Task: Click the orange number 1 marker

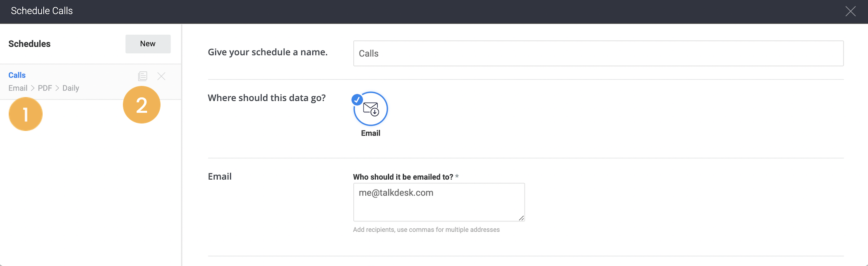Action: pyautogui.click(x=26, y=114)
